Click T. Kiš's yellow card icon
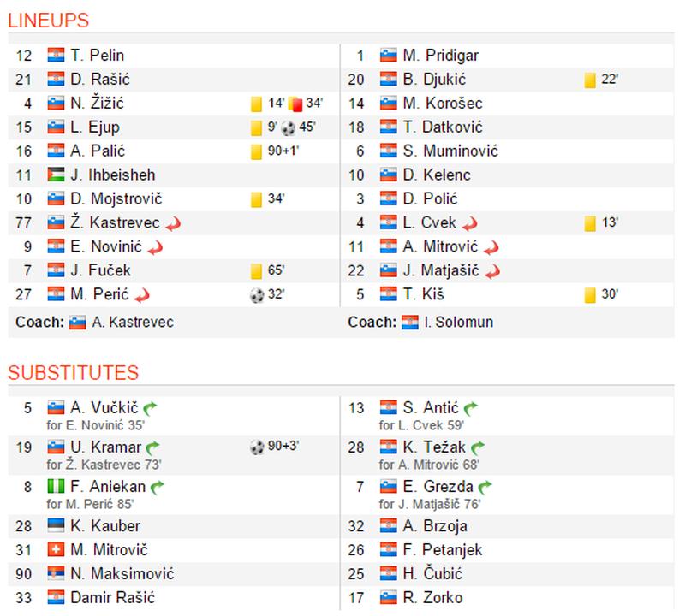The width and height of the screenshot is (685, 616). tap(589, 295)
